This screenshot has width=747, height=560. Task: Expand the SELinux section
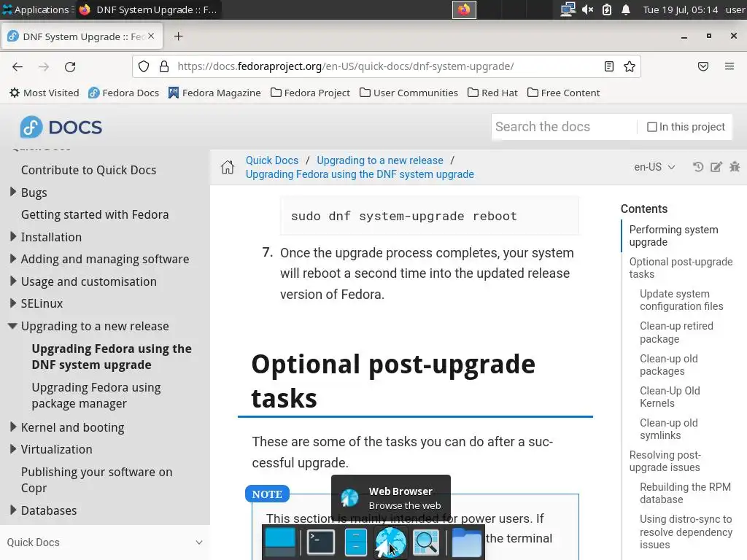click(13, 303)
